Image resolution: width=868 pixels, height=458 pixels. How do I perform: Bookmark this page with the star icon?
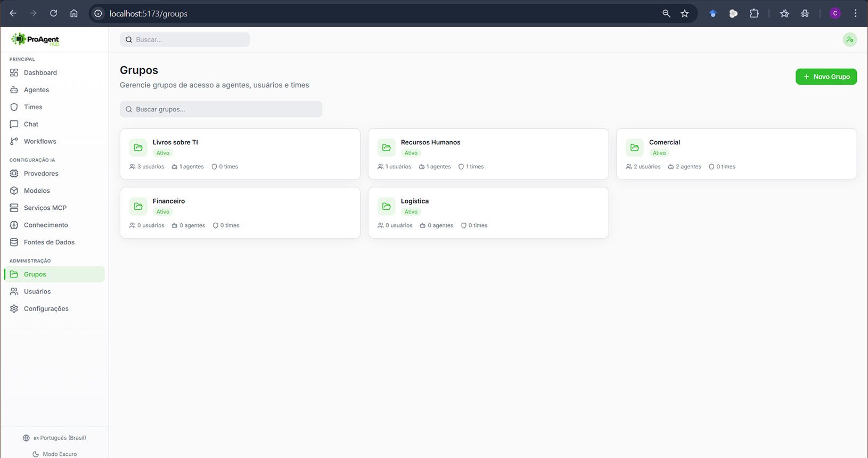tap(685, 14)
